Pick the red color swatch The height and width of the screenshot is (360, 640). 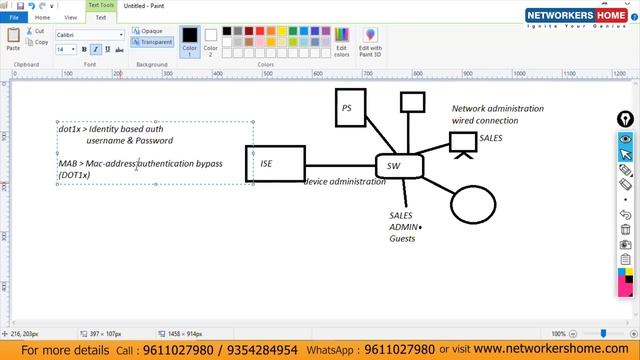coord(260,31)
